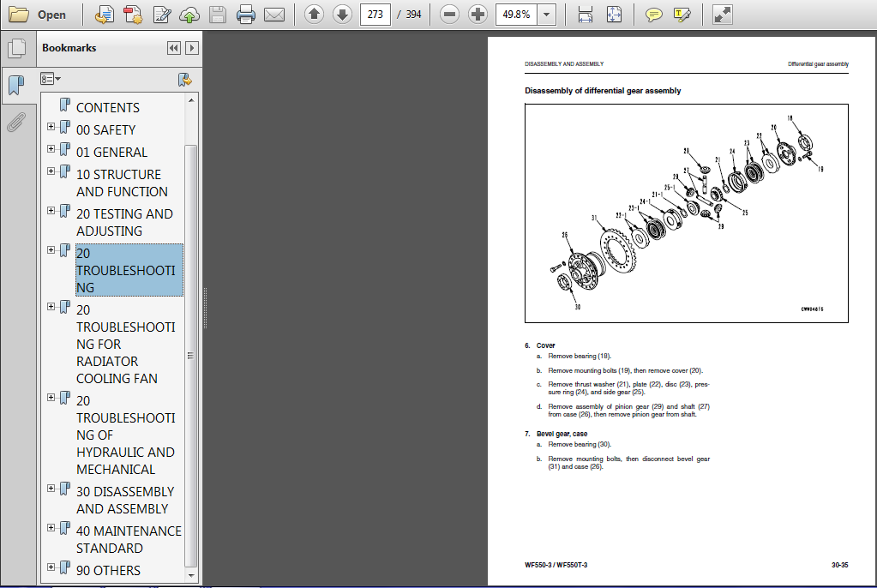Click the navigation pane divider handle
Screen dimensions: 877x588
pos(205,309)
